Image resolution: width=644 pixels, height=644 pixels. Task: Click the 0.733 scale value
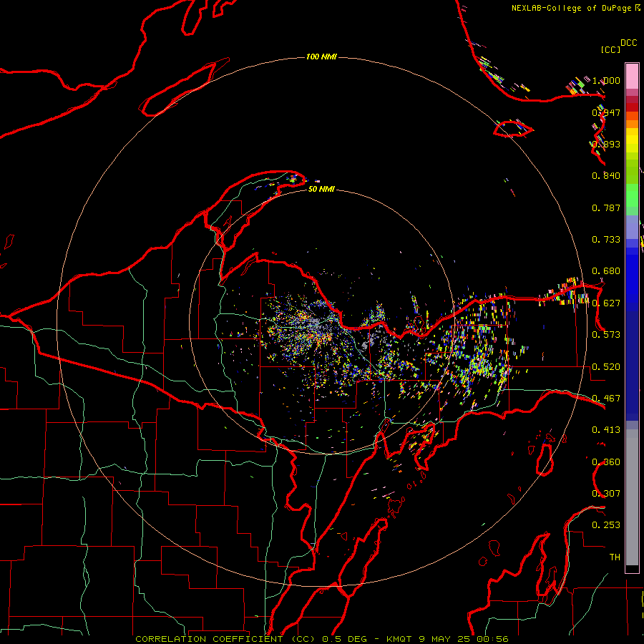coord(606,240)
